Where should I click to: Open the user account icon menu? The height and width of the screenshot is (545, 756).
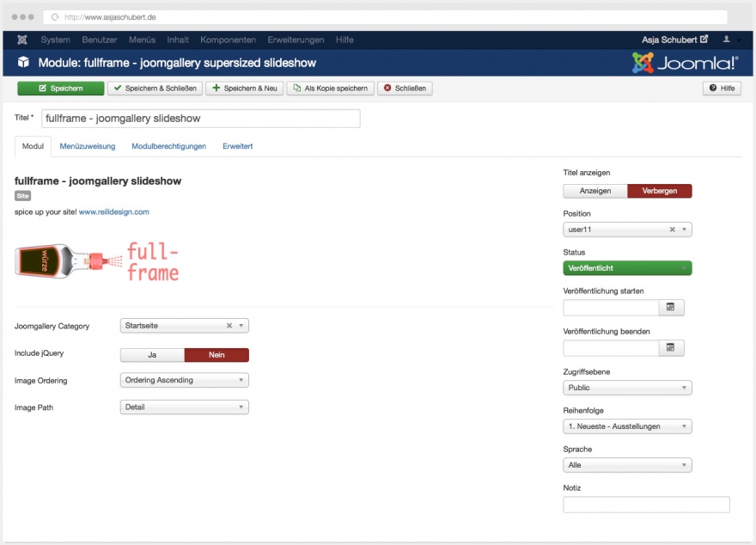[x=727, y=40]
